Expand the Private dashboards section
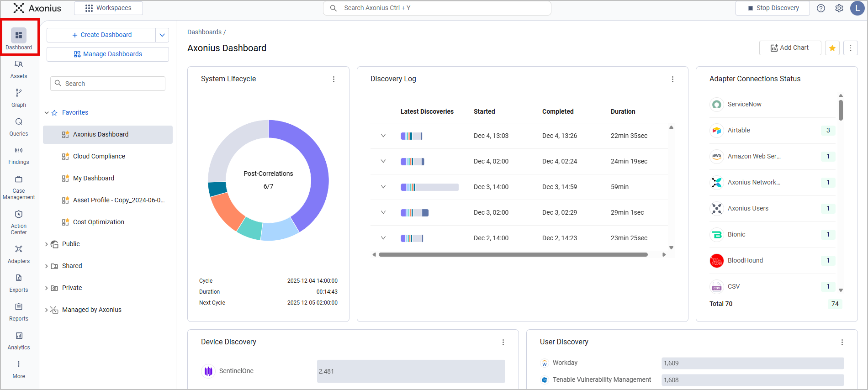The height and width of the screenshot is (390, 868). point(47,288)
